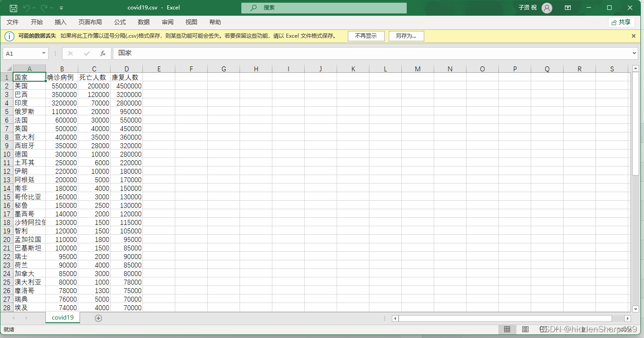644x338 pixels.
Task: Click cell 俄罗斯
Action: click(30, 111)
